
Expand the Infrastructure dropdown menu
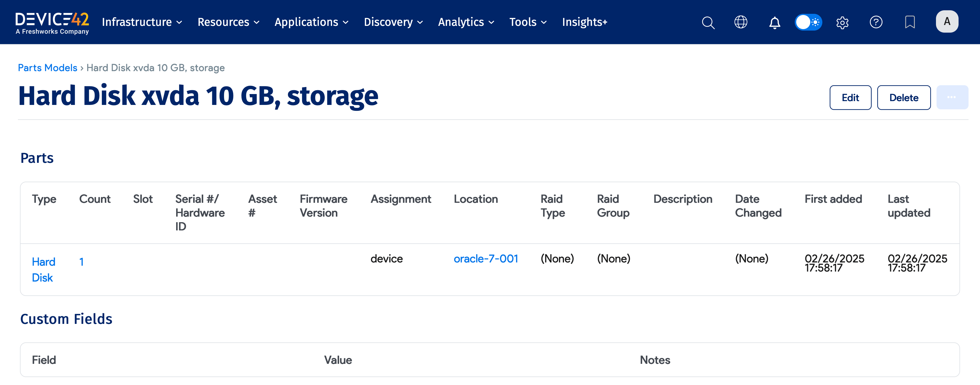(x=142, y=22)
